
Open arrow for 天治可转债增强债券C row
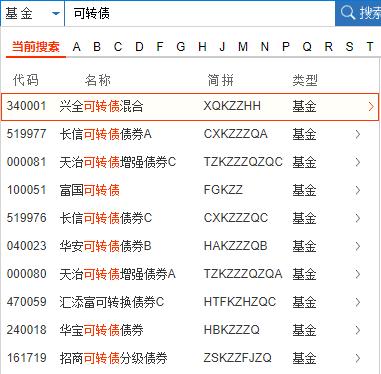point(358,162)
